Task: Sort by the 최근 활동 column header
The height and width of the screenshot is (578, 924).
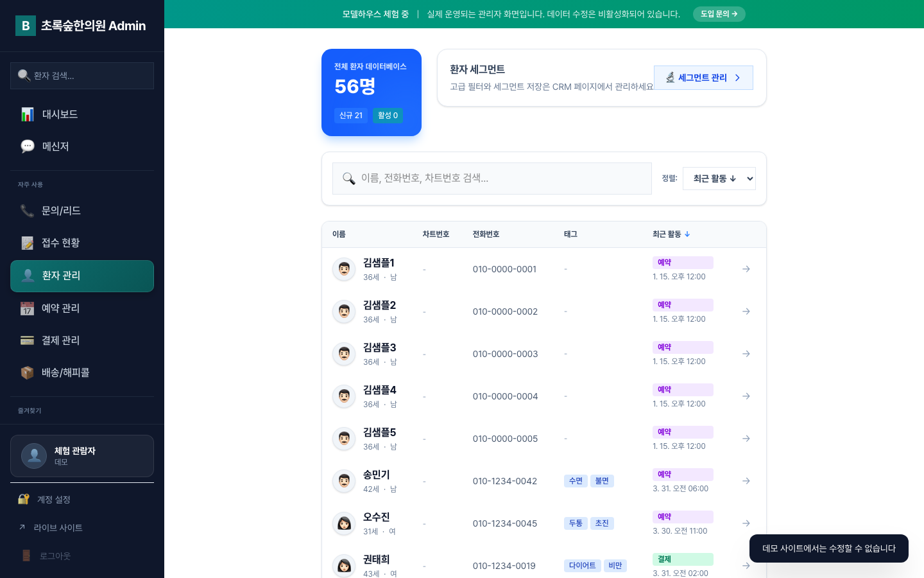Action: click(671, 234)
